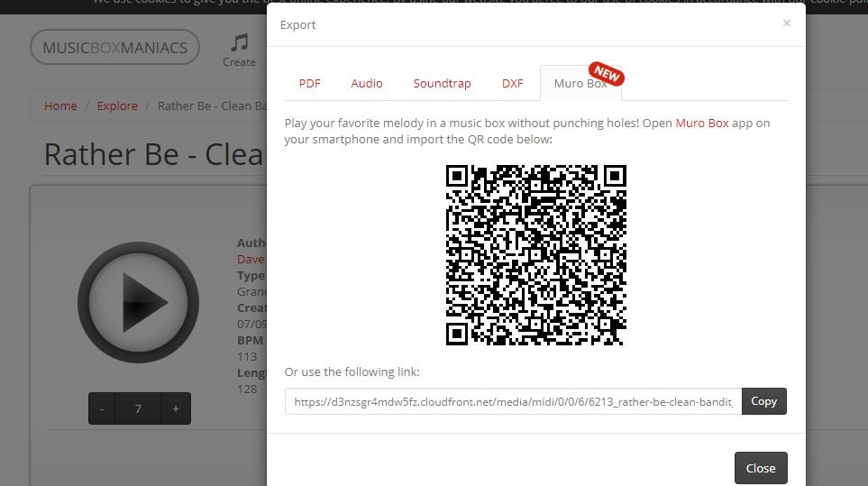
Task: Decrease the value with the minus button
Action: tap(102, 408)
